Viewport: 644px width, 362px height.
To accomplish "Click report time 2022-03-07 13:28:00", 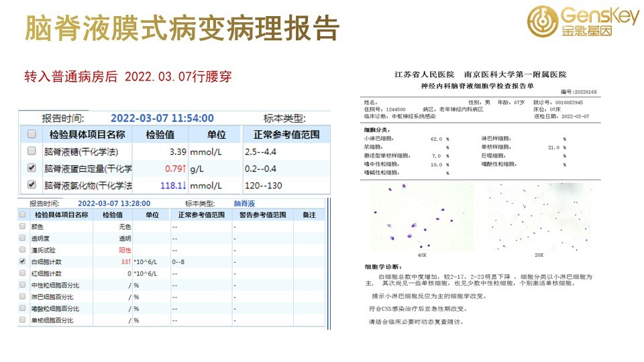I will (x=114, y=204).
